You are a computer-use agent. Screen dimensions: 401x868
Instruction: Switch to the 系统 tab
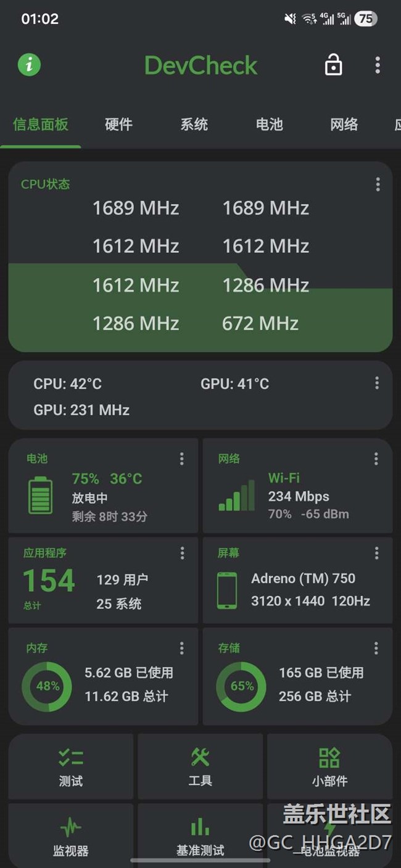(x=194, y=124)
